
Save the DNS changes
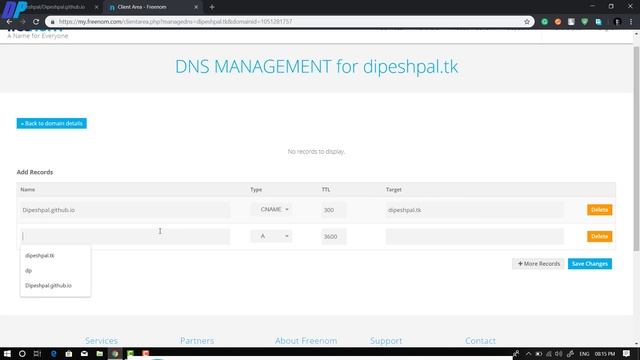tap(590, 264)
